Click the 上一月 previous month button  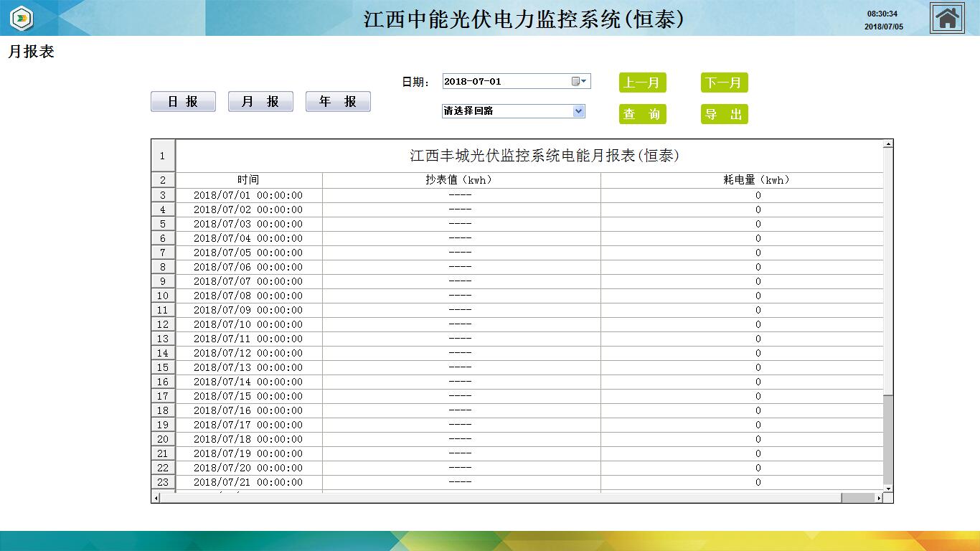642,83
